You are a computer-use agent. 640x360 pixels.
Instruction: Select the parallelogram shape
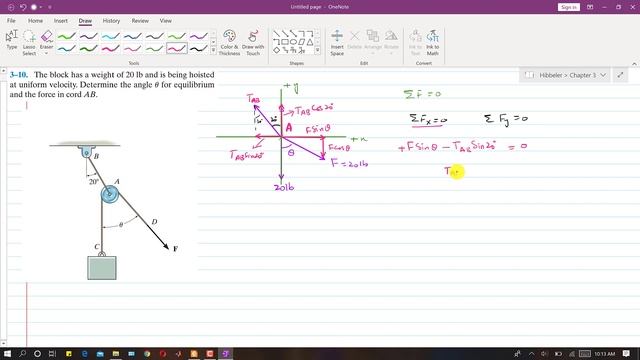[301, 42]
